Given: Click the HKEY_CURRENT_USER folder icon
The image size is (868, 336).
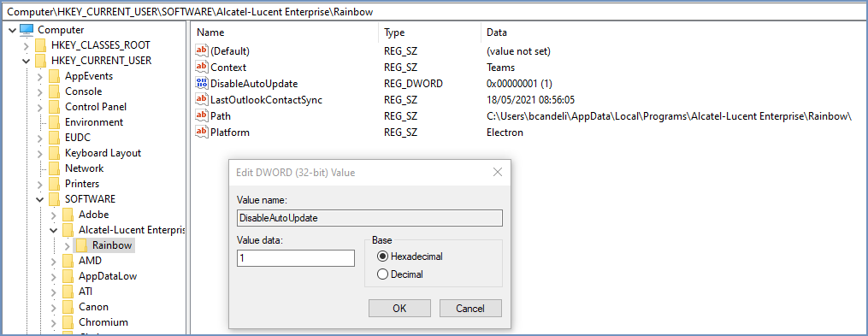Looking at the screenshot, I should pyautogui.click(x=40, y=61).
